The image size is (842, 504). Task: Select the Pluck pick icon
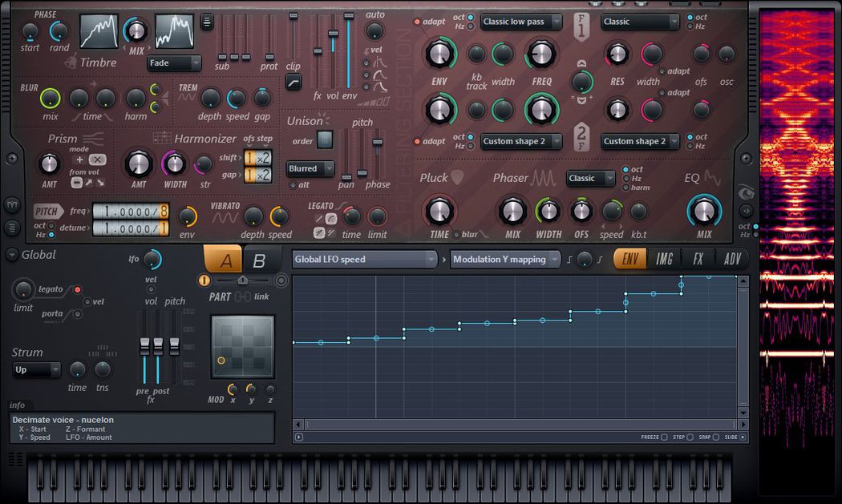457,178
